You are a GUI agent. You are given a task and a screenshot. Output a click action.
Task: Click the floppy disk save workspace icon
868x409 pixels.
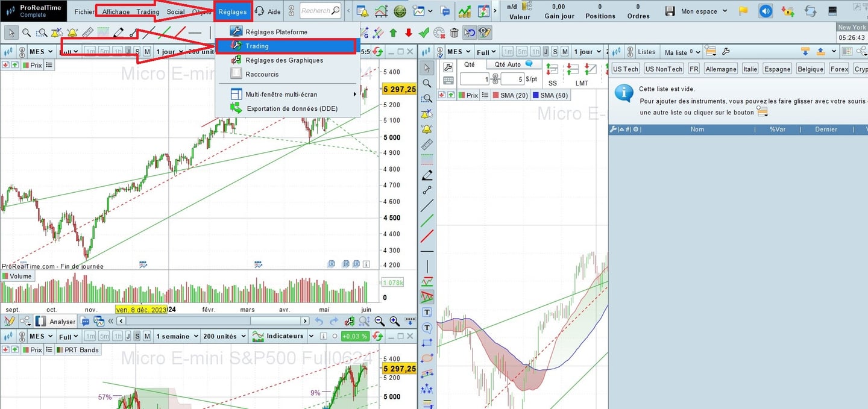pos(670,11)
